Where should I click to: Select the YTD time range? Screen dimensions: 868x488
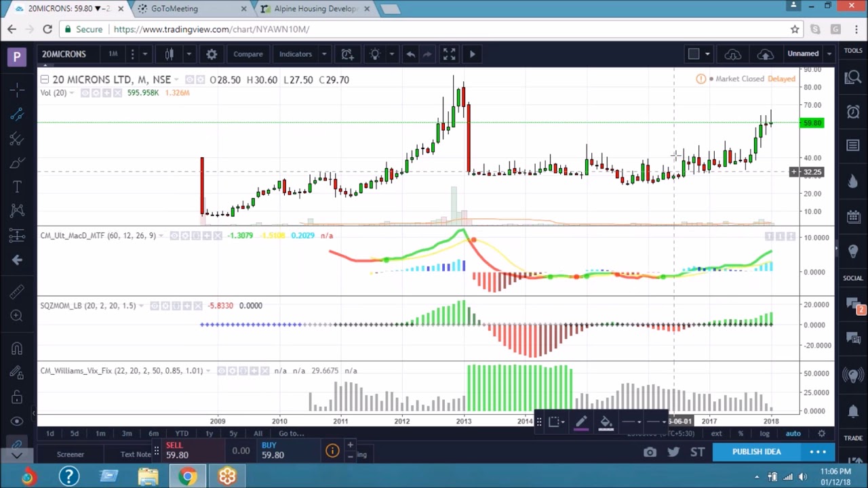182,433
